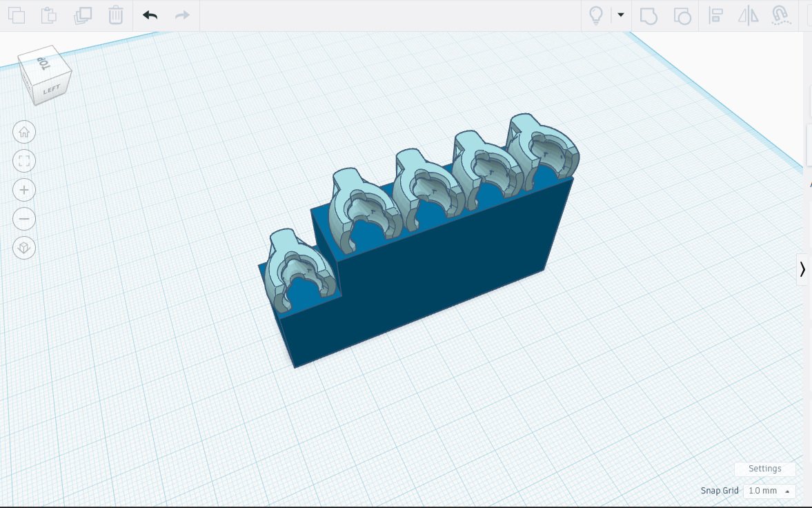Screen dimensions: 812x508
Task: Zoom in with the plus button
Action: [24, 190]
